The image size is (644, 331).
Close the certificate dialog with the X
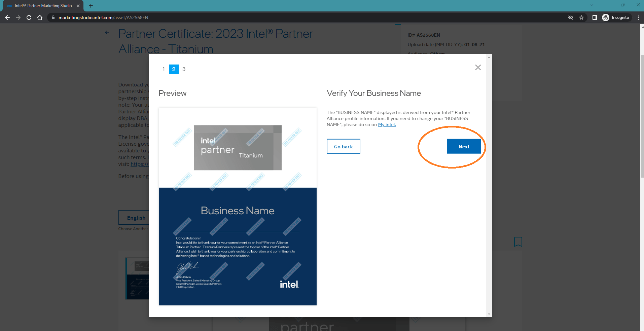[478, 67]
